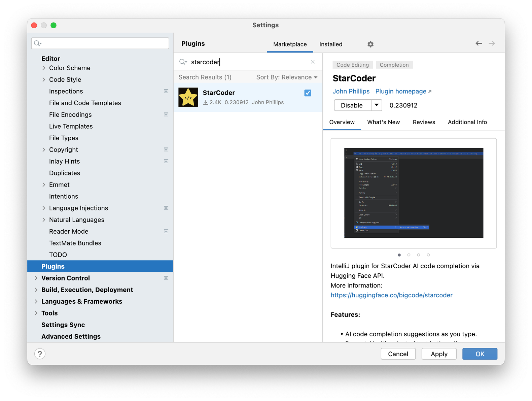Expand the Emmet tree node
Screen dimensions: 532x401
coord(44,185)
